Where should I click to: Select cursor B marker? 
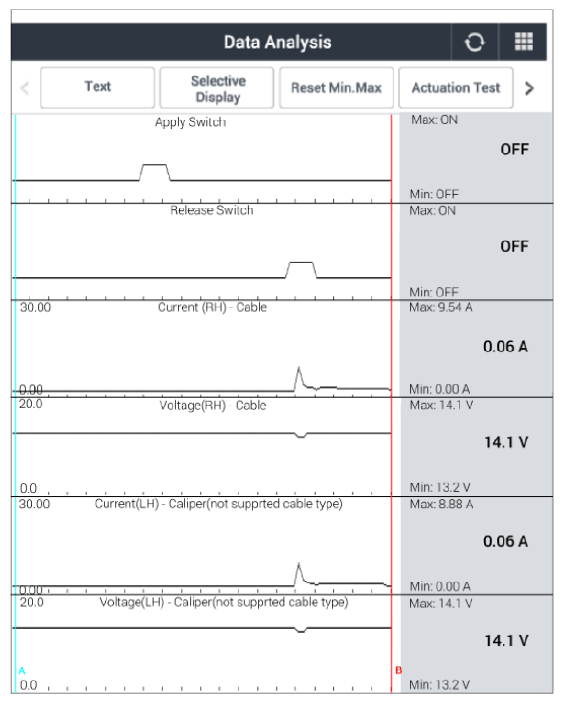(398, 671)
